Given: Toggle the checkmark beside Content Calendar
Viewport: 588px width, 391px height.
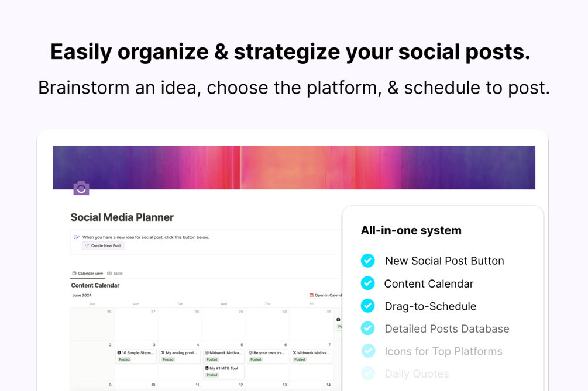Looking at the screenshot, I should (x=367, y=283).
